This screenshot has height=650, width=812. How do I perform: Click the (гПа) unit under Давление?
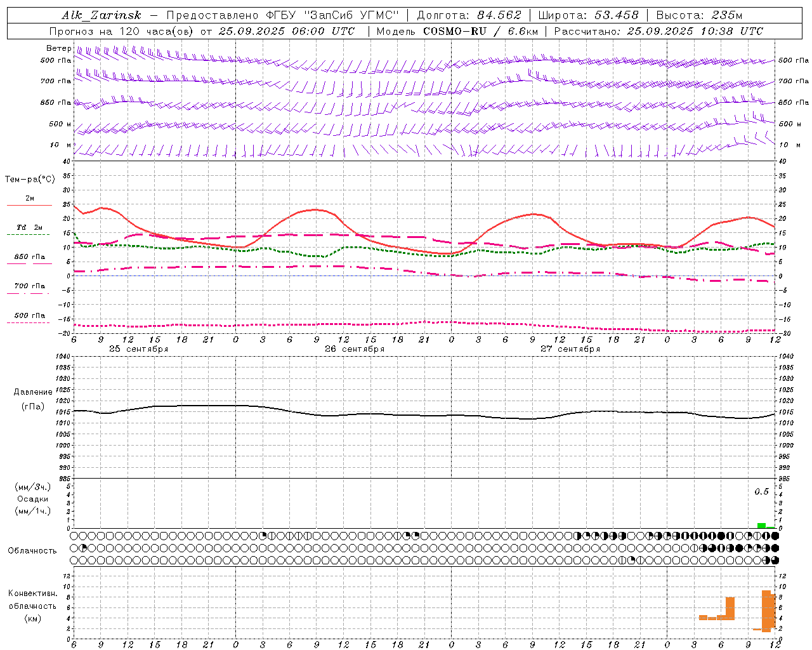[x=33, y=407]
